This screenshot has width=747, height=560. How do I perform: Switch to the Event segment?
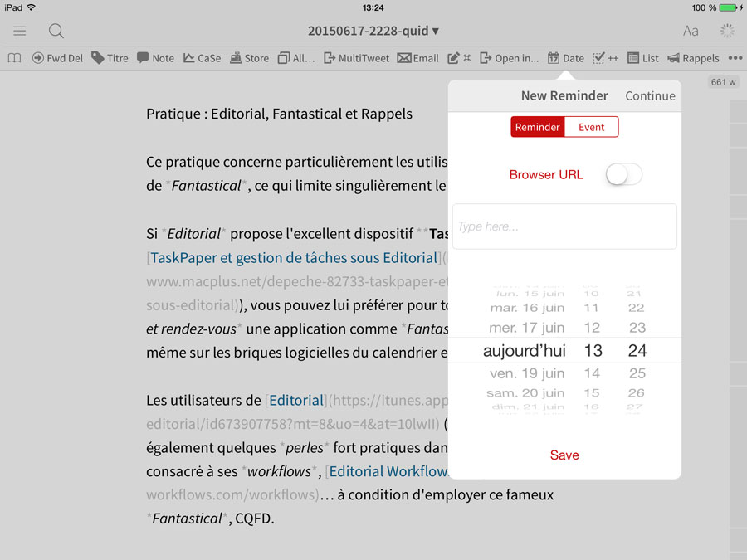[591, 127]
